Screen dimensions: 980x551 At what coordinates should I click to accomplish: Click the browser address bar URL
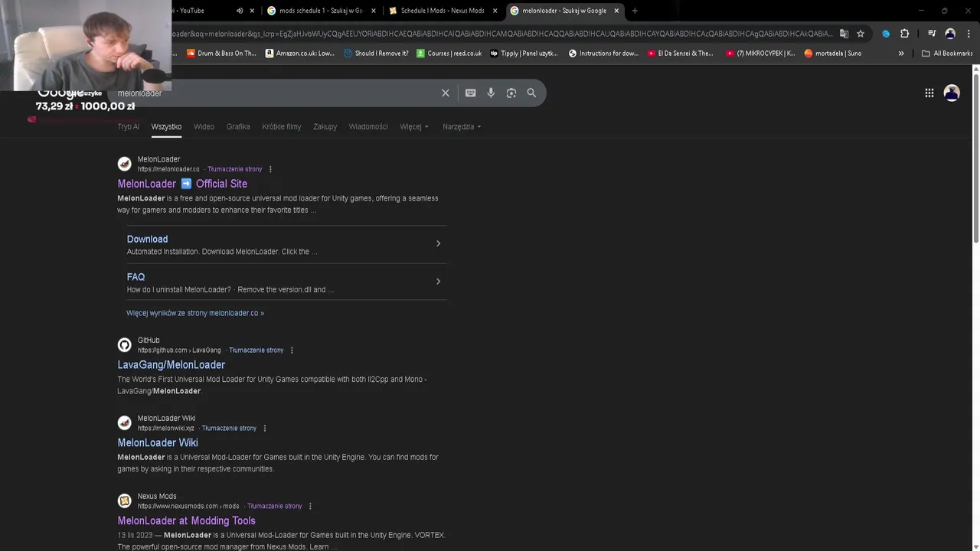[501, 34]
